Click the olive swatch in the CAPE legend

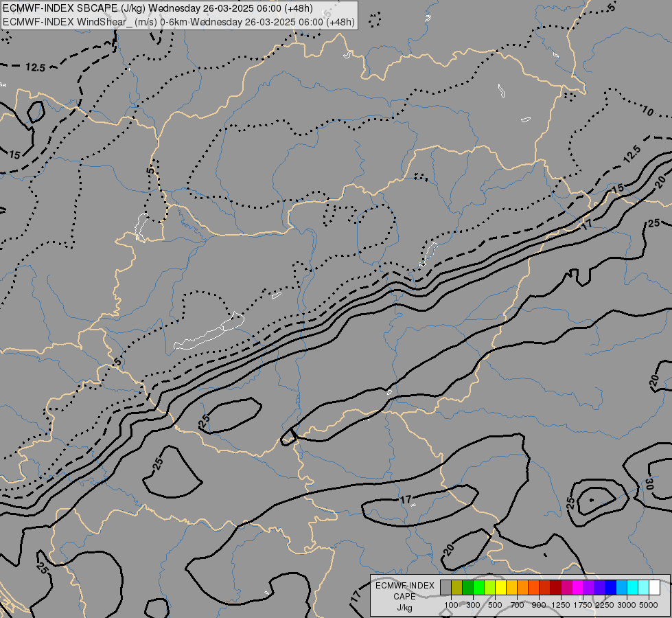[457, 588]
